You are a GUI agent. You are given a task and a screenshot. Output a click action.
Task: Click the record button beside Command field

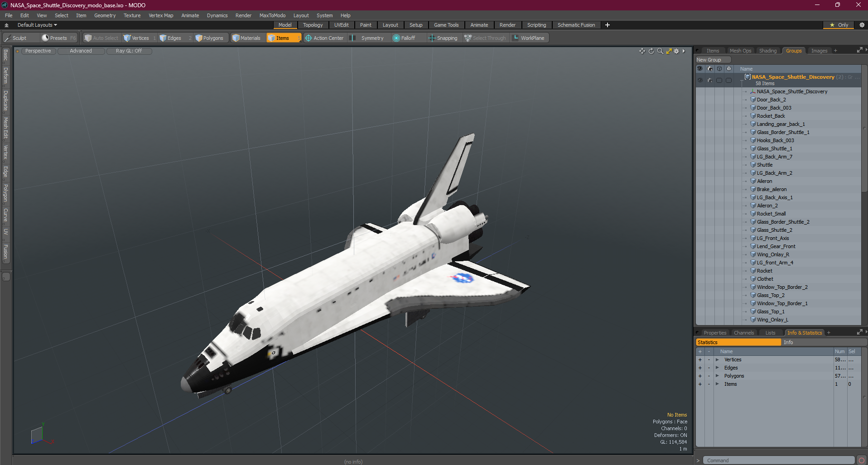click(861, 460)
